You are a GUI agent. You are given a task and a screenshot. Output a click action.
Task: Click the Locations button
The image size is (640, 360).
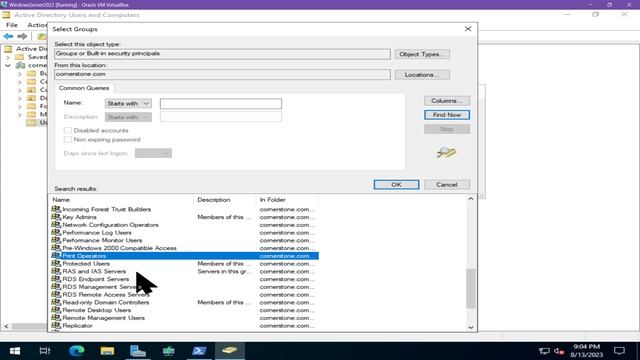(422, 75)
